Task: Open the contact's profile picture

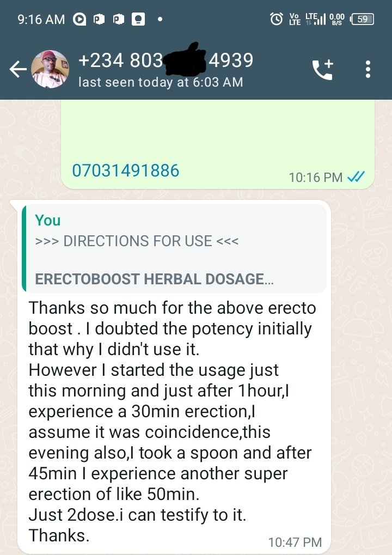Action: click(x=50, y=69)
